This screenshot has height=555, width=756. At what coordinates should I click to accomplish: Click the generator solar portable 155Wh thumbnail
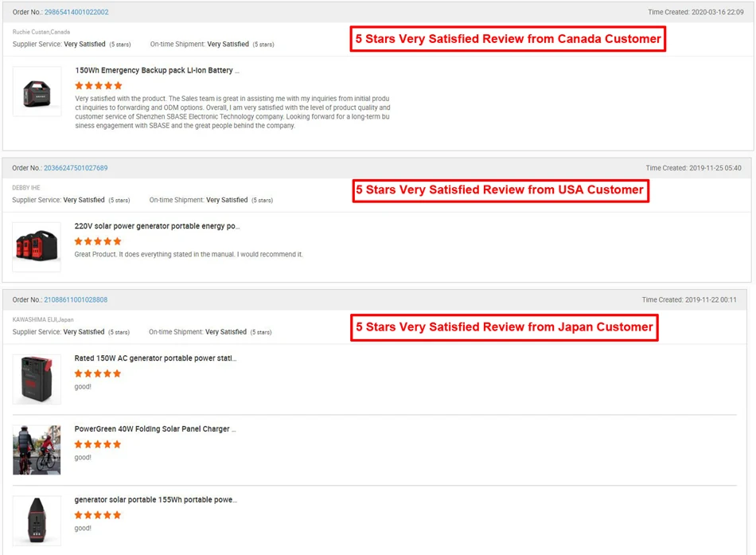[37, 521]
